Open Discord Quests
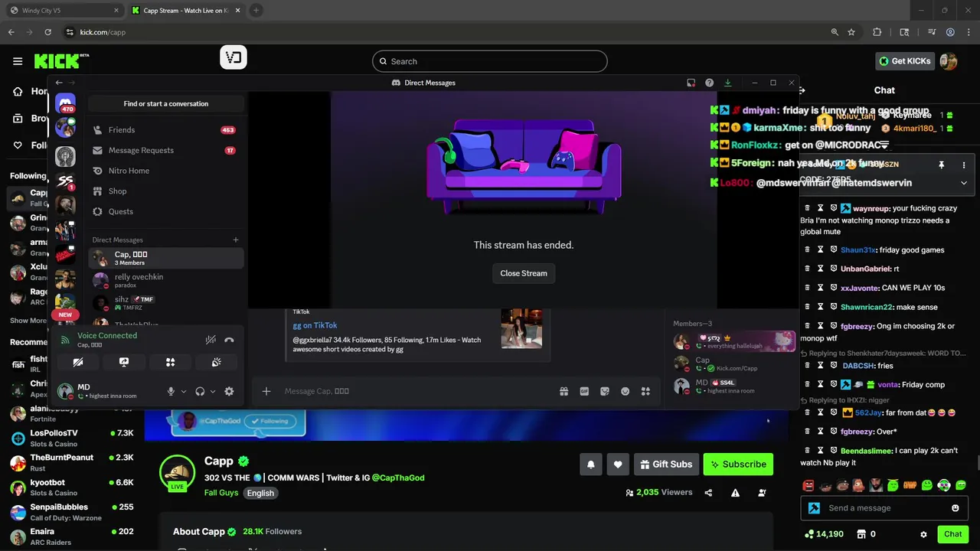Viewport: 980px width, 551px height. tap(166, 211)
